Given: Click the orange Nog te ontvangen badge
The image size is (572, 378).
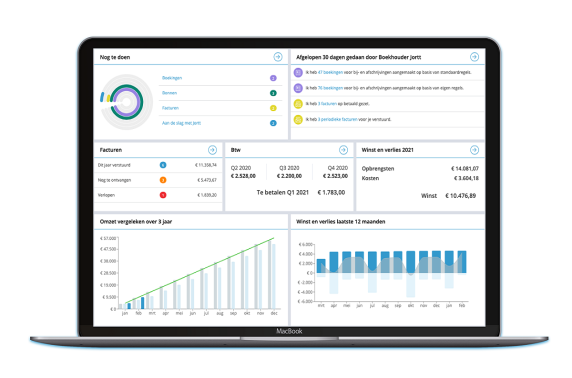Looking at the screenshot, I should coord(163,180).
